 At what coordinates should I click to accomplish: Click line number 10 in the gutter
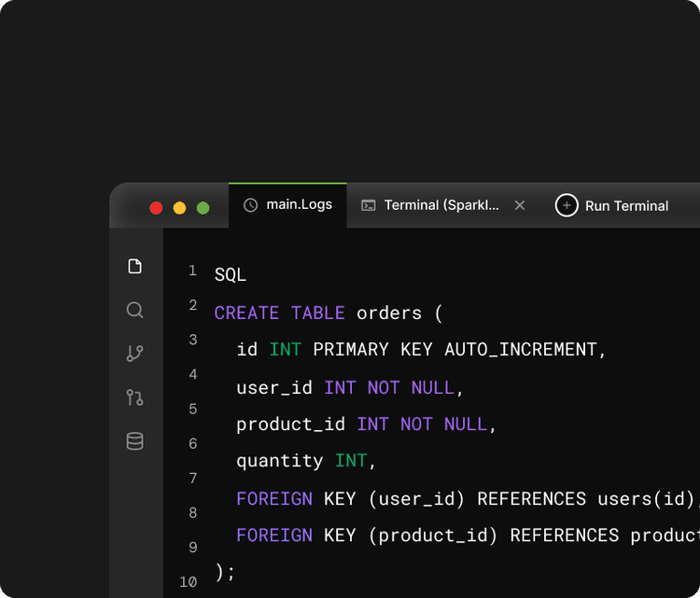pyautogui.click(x=189, y=582)
